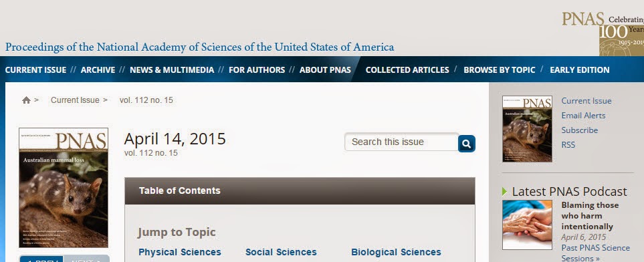Go to BROWSE BY TOPIC

(x=500, y=70)
